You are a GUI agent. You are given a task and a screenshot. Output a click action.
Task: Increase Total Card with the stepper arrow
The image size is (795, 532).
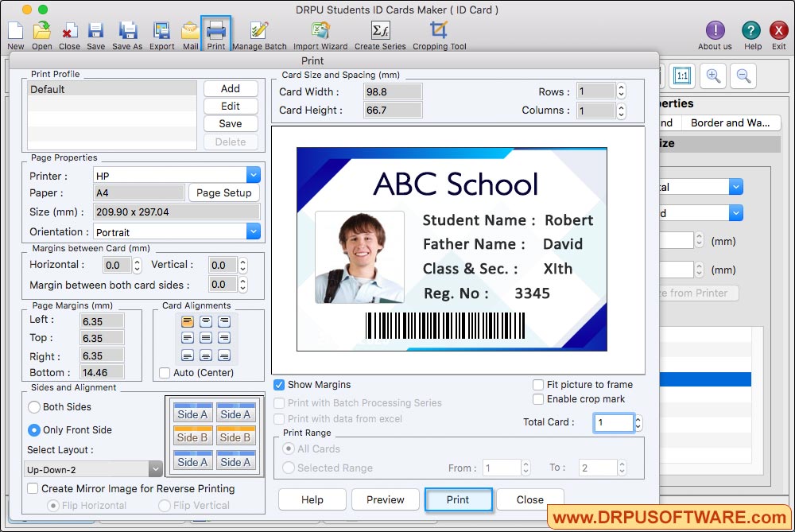638,419
